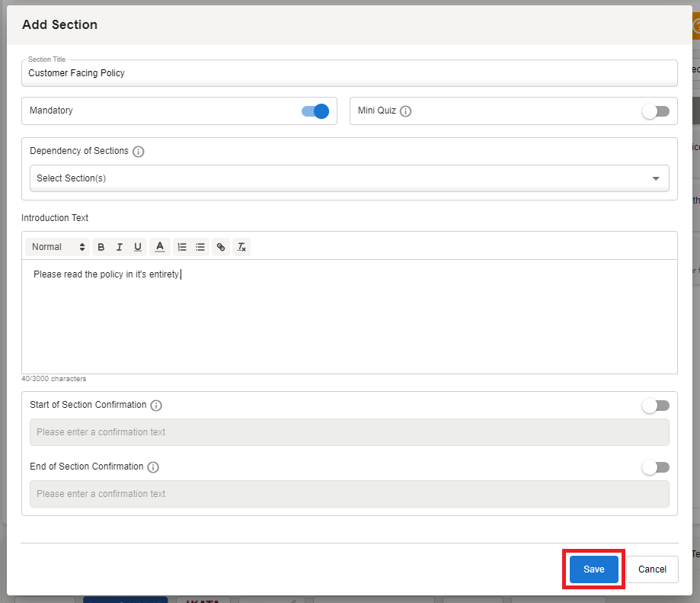This screenshot has width=700, height=603.
Task: Insert a bulleted list
Action: pyautogui.click(x=200, y=247)
